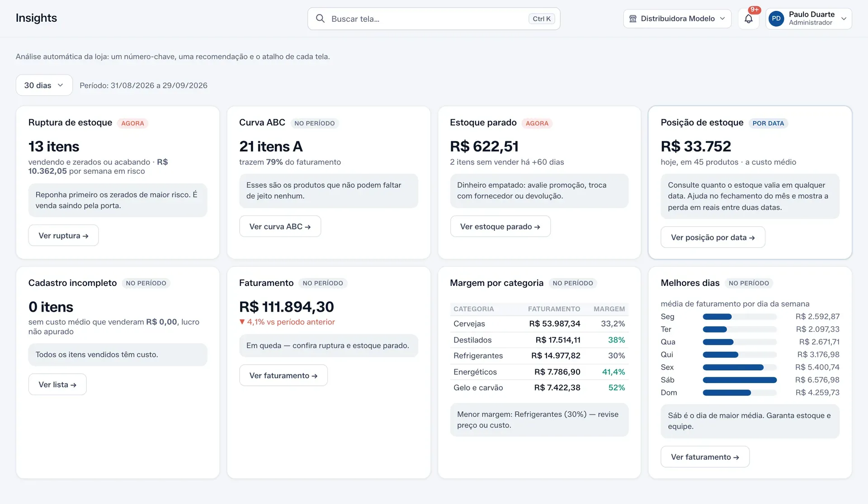Click Ver faturamento in Faturamento card

pos(283,375)
